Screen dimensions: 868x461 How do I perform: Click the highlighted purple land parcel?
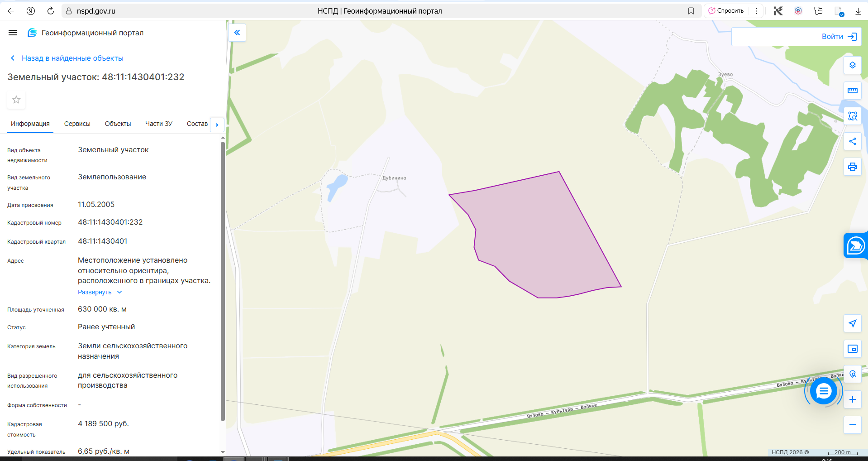(x=539, y=235)
